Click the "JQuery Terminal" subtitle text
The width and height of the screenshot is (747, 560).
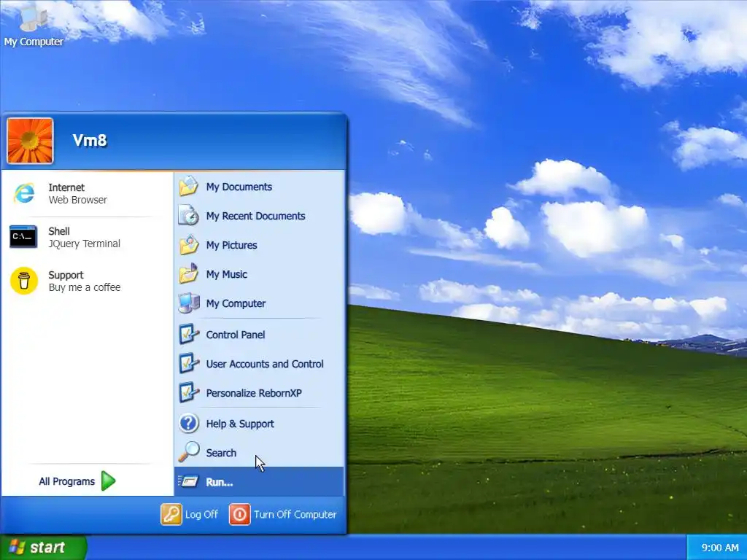[85, 244]
